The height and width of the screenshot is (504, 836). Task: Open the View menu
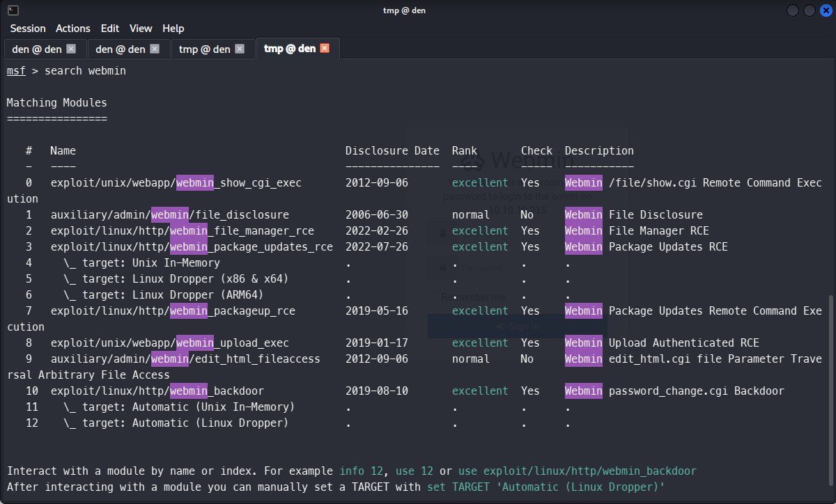click(141, 29)
